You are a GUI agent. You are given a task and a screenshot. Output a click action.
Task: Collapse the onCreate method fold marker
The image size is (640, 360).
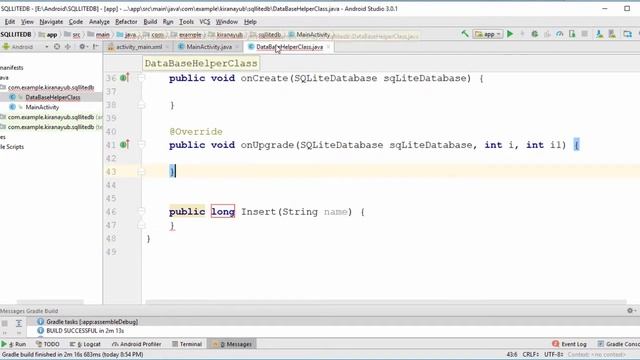(x=141, y=78)
